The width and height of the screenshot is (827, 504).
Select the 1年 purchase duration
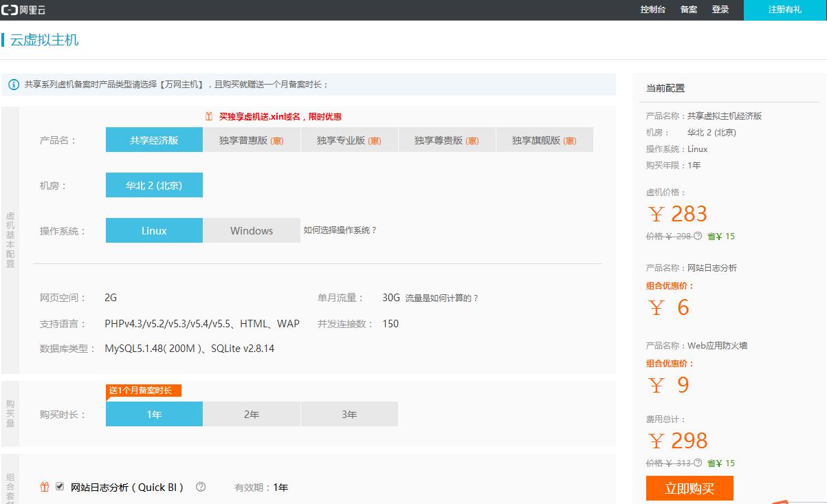coord(154,414)
